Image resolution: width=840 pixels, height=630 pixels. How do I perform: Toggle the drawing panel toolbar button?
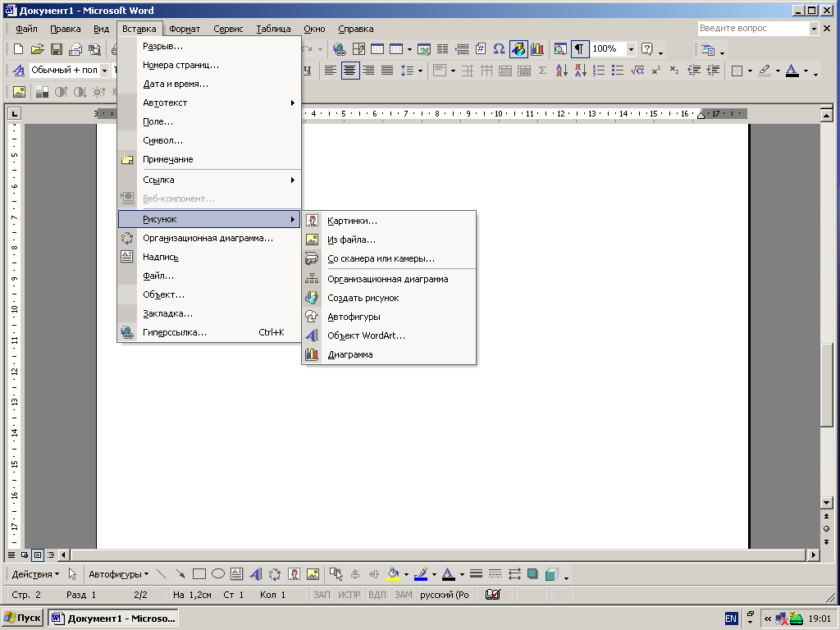(x=518, y=49)
